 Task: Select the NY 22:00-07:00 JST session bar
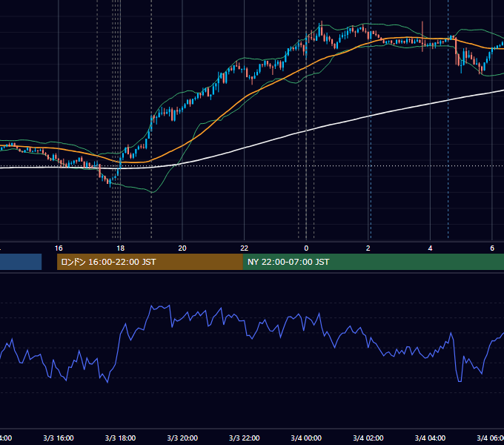tap(373, 262)
